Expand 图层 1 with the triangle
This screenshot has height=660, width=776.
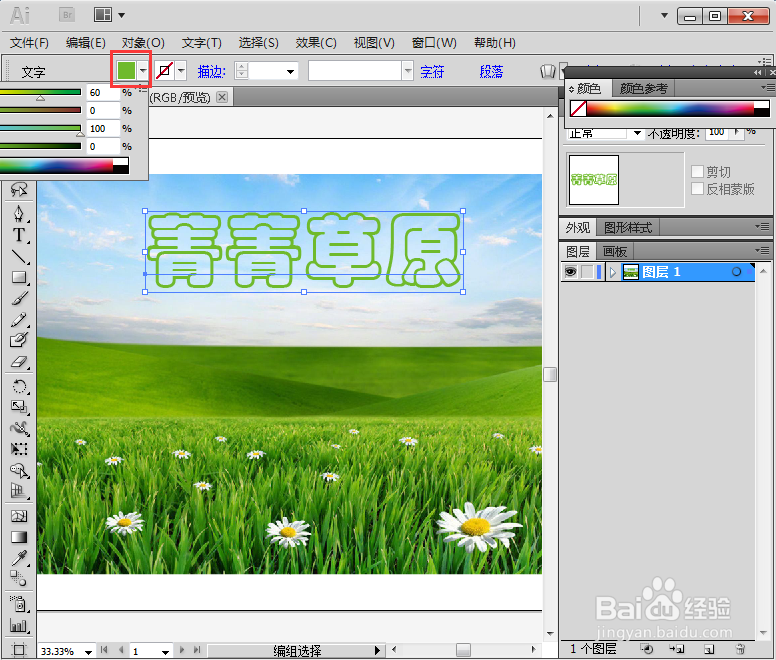613,272
